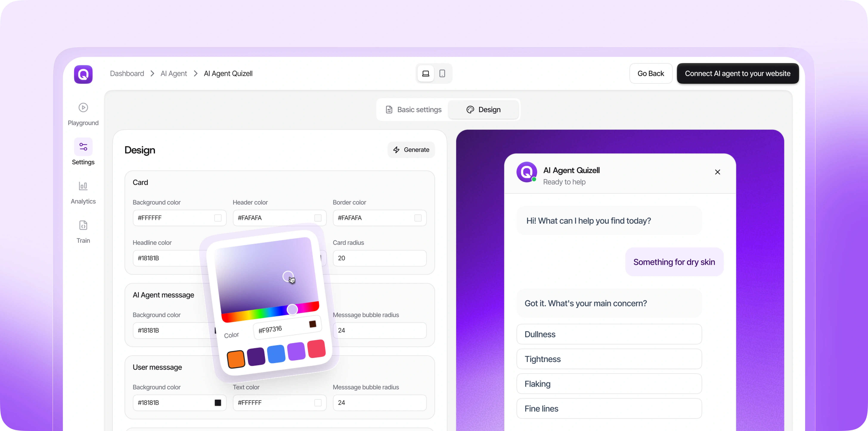
Task: Open User message Background color black swatch
Action: [218, 403]
